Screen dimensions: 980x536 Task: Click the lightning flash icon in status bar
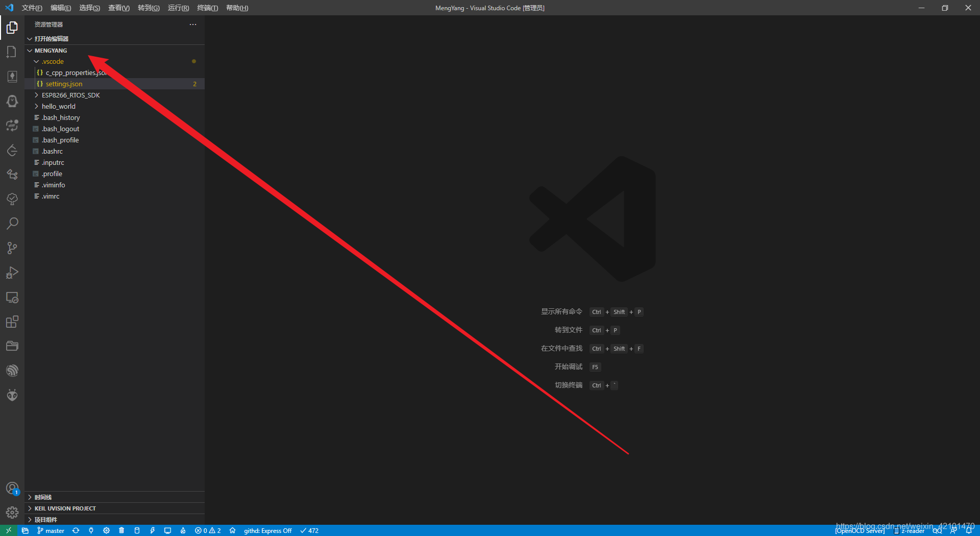[152, 530]
